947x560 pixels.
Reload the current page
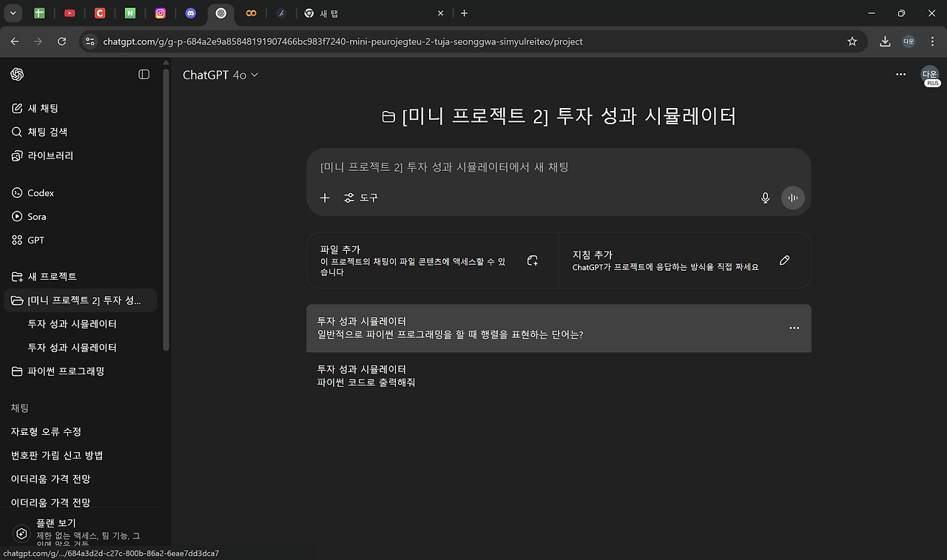62,41
